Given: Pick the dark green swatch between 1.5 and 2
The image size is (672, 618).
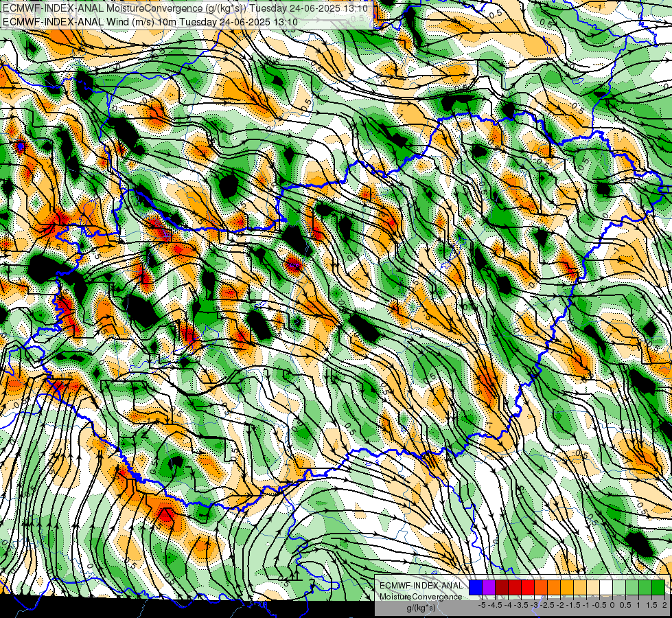Looking at the screenshot, I should (x=658, y=588).
